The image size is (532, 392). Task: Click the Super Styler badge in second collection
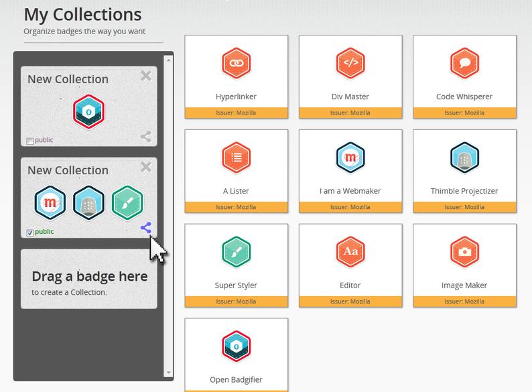pyautogui.click(x=127, y=202)
